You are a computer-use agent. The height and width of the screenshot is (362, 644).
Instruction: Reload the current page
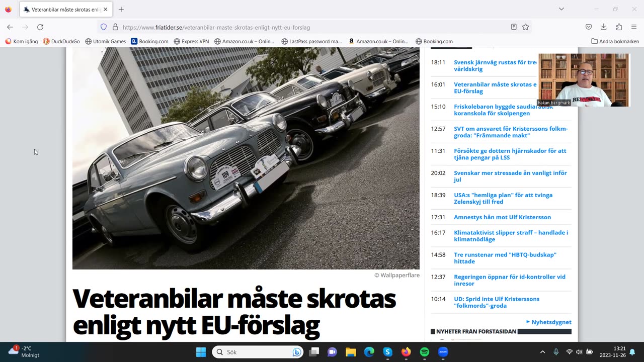40,27
